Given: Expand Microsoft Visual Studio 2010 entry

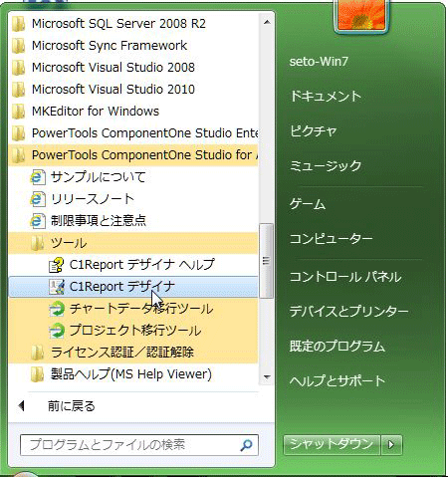Looking at the screenshot, I should [x=133, y=90].
